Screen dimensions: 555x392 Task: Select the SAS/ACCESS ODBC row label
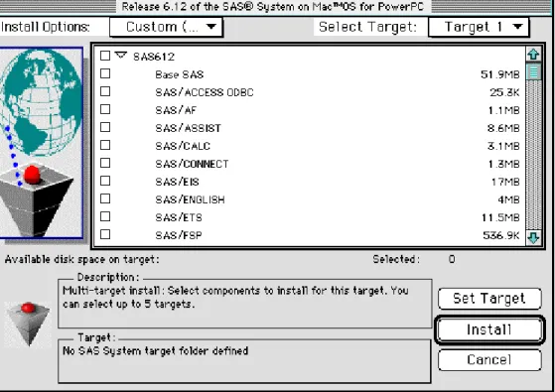point(205,92)
